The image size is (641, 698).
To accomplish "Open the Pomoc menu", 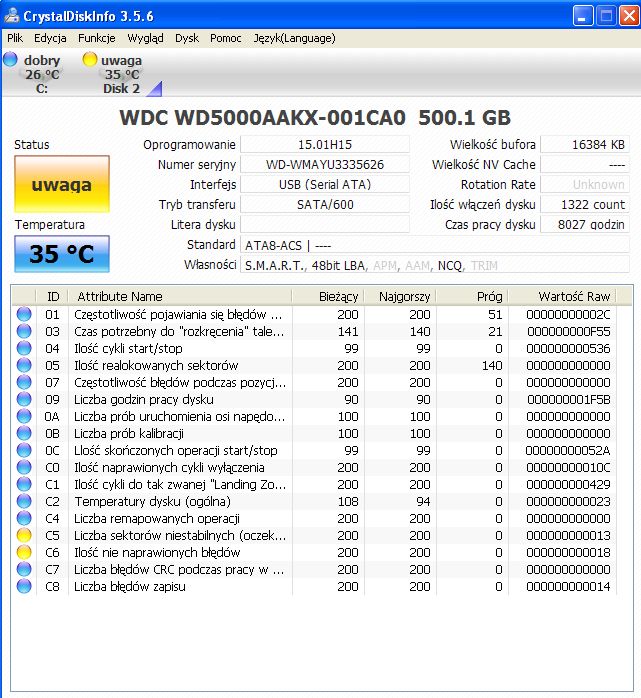I will pyautogui.click(x=226, y=38).
